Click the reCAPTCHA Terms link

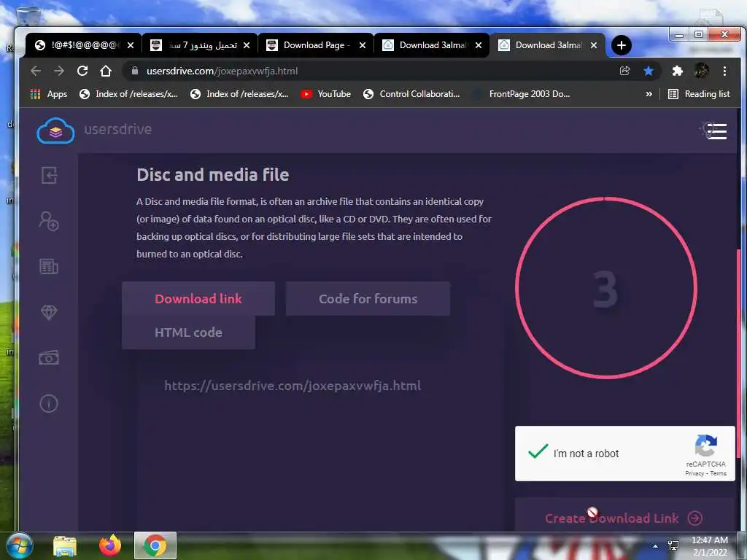[719, 473]
